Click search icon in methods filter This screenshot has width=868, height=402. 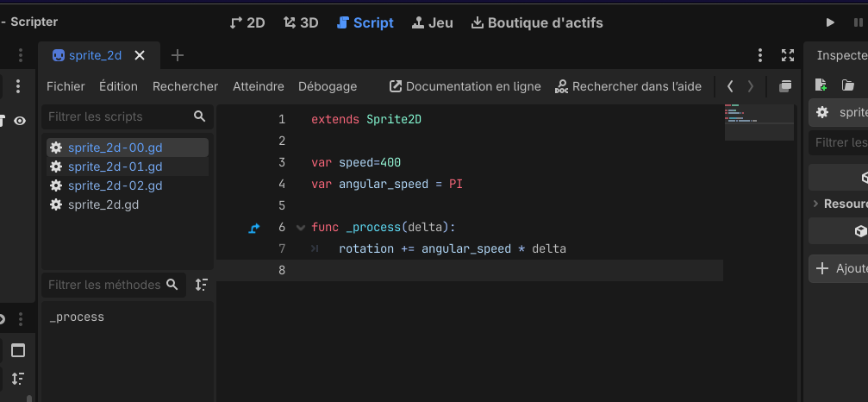tap(172, 285)
